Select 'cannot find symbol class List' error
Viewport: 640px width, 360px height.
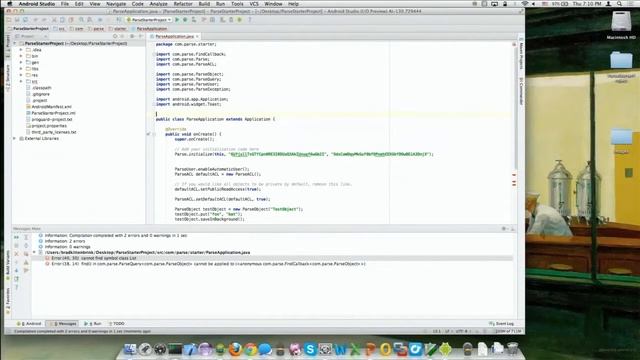click(94, 258)
